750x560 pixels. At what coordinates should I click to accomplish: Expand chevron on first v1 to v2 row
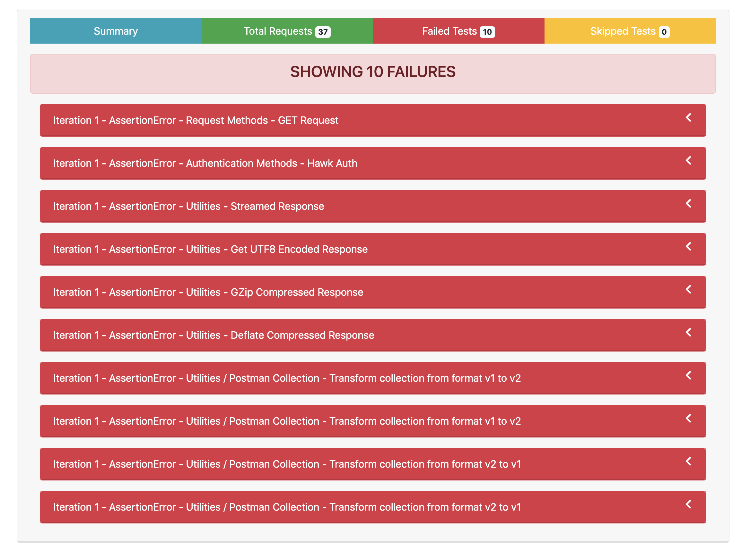pos(688,376)
